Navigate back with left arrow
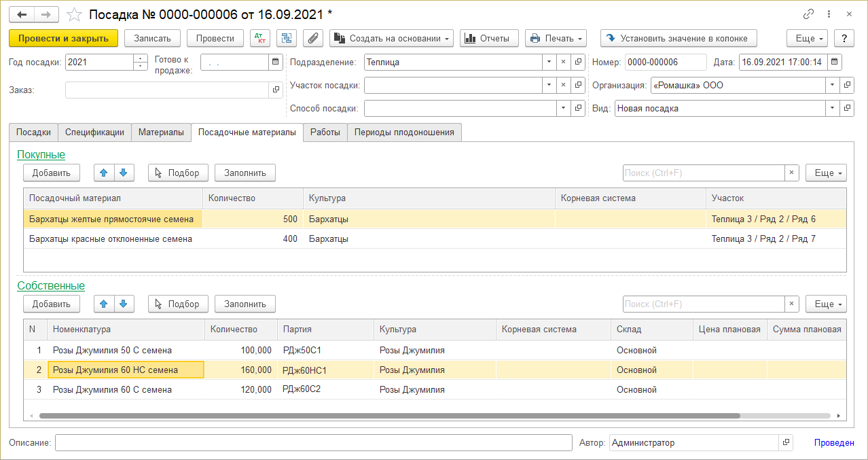868x460 pixels. pyautogui.click(x=22, y=14)
